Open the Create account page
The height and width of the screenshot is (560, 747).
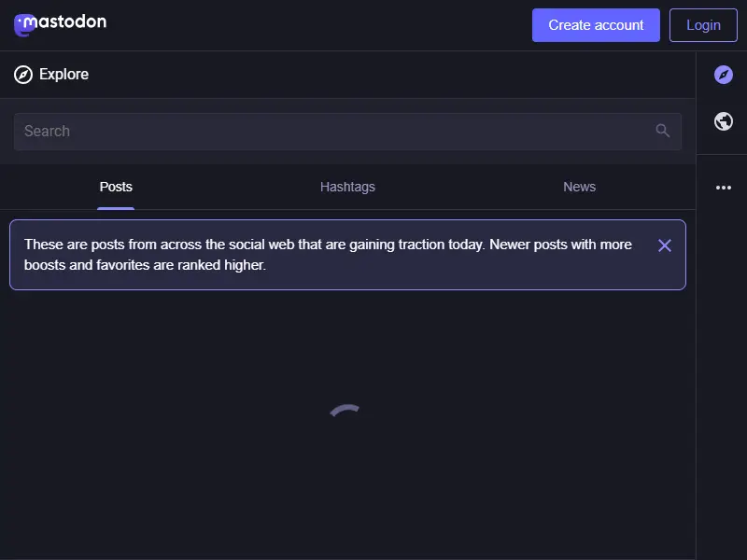coord(596,25)
